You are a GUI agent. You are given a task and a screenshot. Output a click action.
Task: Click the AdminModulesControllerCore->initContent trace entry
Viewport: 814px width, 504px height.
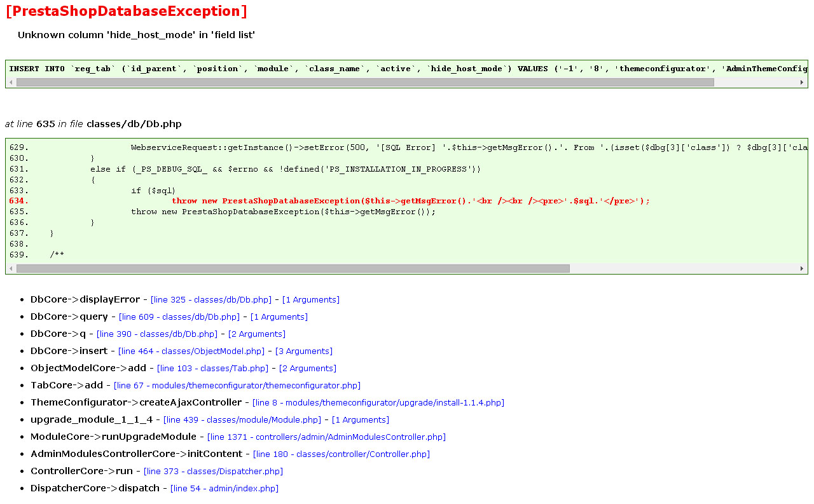pos(136,454)
